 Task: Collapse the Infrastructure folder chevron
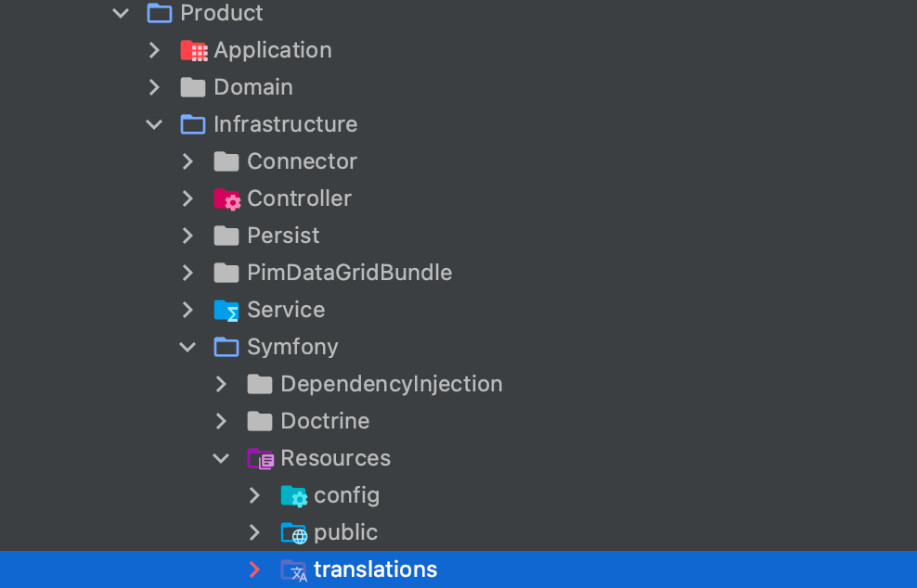pos(154,124)
